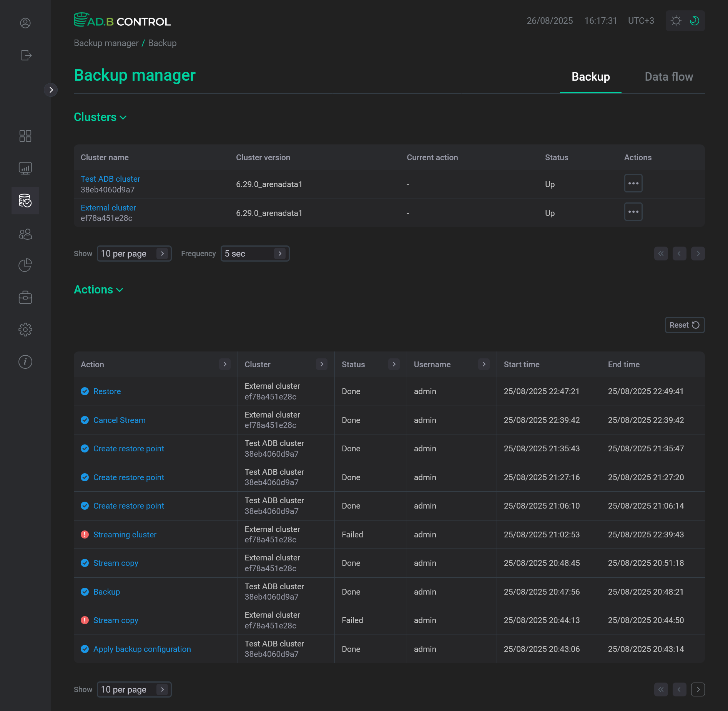This screenshot has height=711, width=728.
Task: Enable dark theme with moon icon
Action: 694,21
